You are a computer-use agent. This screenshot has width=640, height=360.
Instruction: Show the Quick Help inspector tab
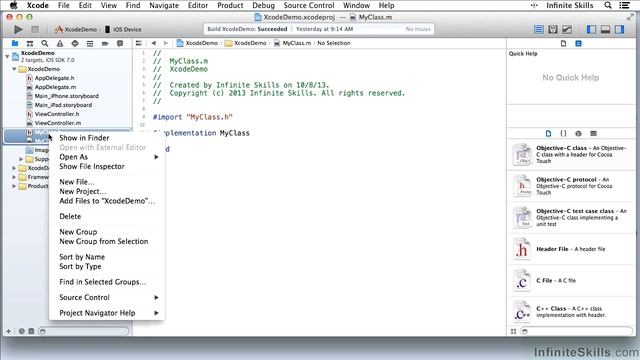[578, 43]
